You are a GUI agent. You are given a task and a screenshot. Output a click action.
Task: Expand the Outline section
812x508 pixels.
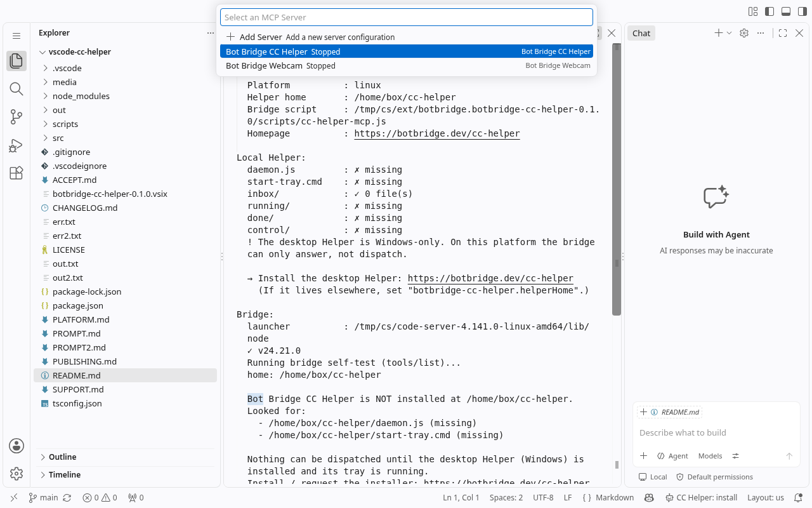(x=125, y=457)
